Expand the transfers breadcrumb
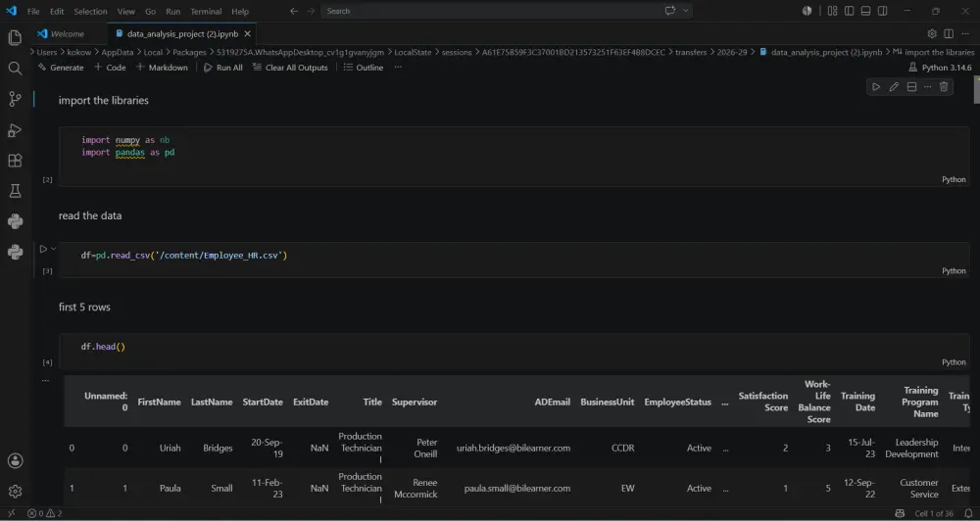 tap(691, 53)
